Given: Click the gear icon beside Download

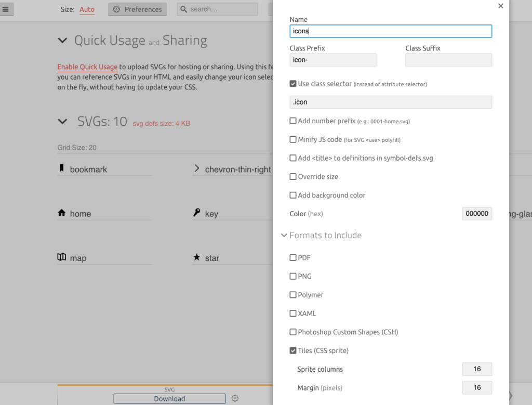Looking at the screenshot, I should pyautogui.click(x=235, y=399).
